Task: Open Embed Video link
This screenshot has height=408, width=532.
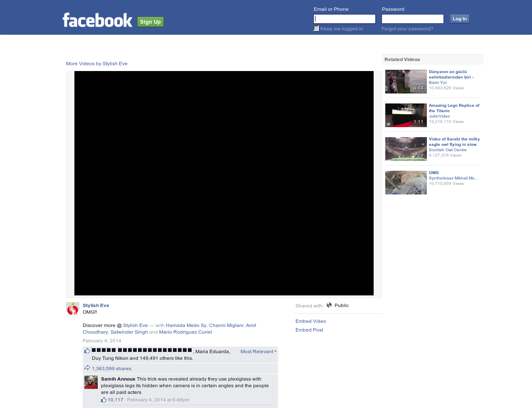Action: click(311, 321)
